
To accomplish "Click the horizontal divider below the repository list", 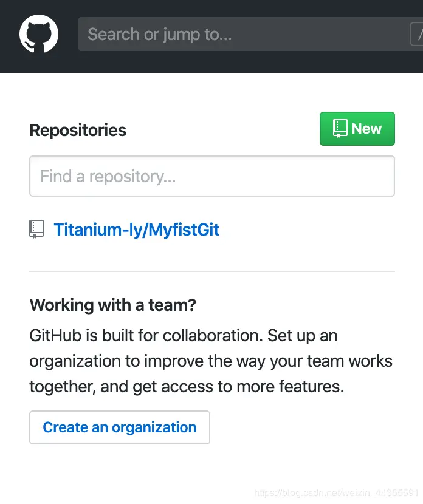I will tap(212, 271).
